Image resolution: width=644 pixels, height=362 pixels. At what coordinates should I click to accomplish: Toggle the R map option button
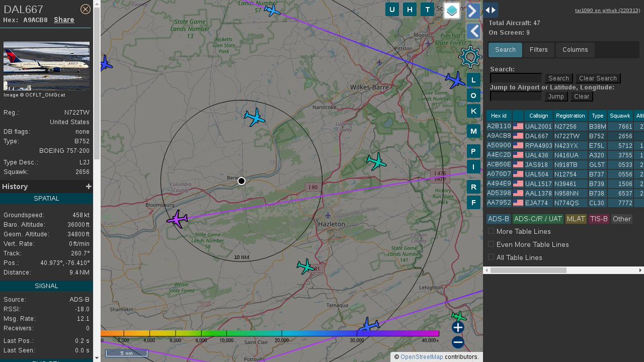pyautogui.click(x=473, y=187)
